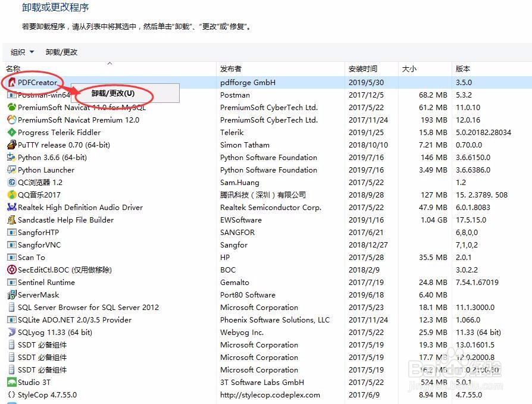The width and height of the screenshot is (532, 404).
Task: Click the Sentinel Runtime icon
Action: tap(12, 282)
